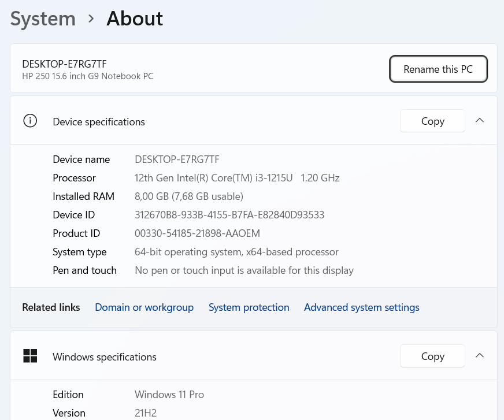The height and width of the screenshot is (420, 504).
Task: Select the DESKTOP-E7RG7TF name at the top
Action: tap(64, 64)
